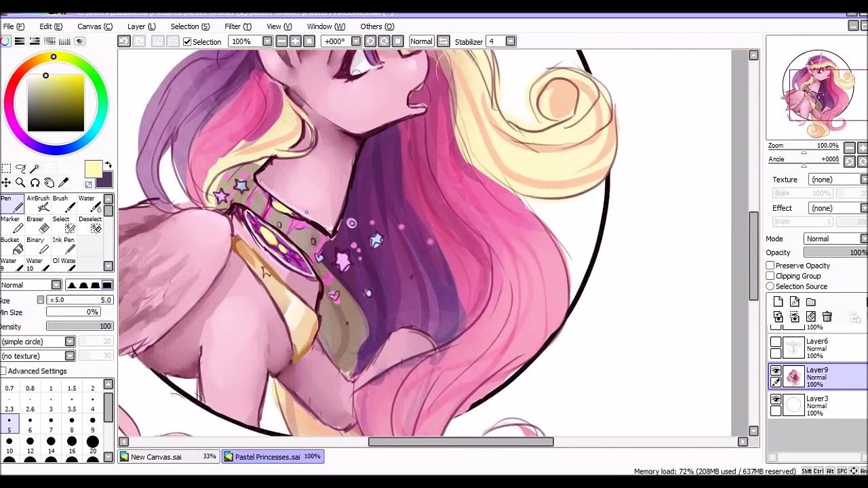868x488 pixels.
Task: Open the Stabilizer level dropdown
Action: pyautogui.click(x=511, y=41)
